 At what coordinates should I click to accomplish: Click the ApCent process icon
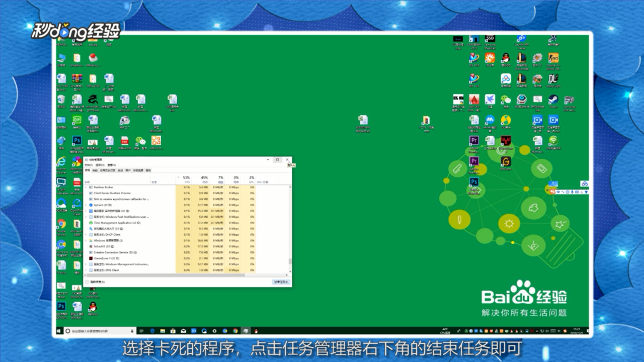(91, 205)
